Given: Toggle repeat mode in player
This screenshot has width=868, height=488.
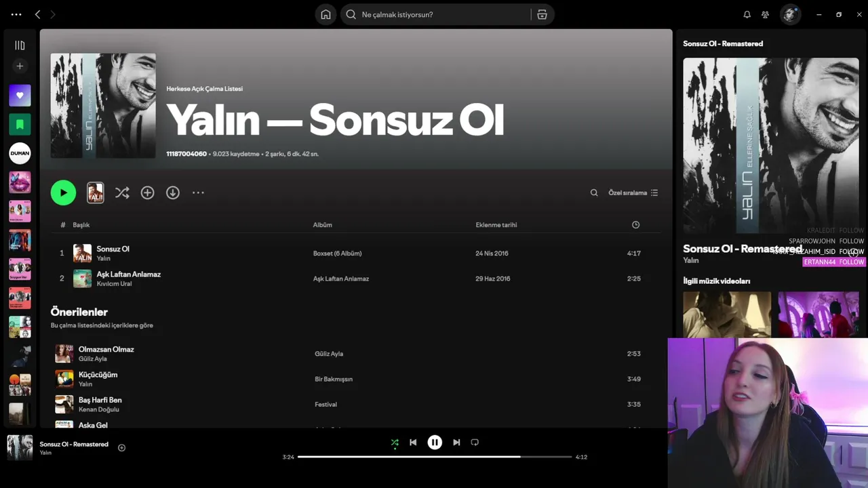Looking at the screenshot, I should [475, 443].
